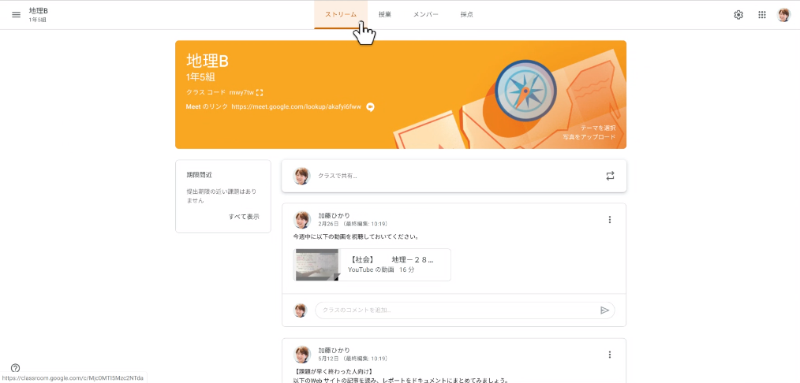Click テーマを選択 on the banner
The width and height of the screenshot is (800, 383).
tap(597, 128)
